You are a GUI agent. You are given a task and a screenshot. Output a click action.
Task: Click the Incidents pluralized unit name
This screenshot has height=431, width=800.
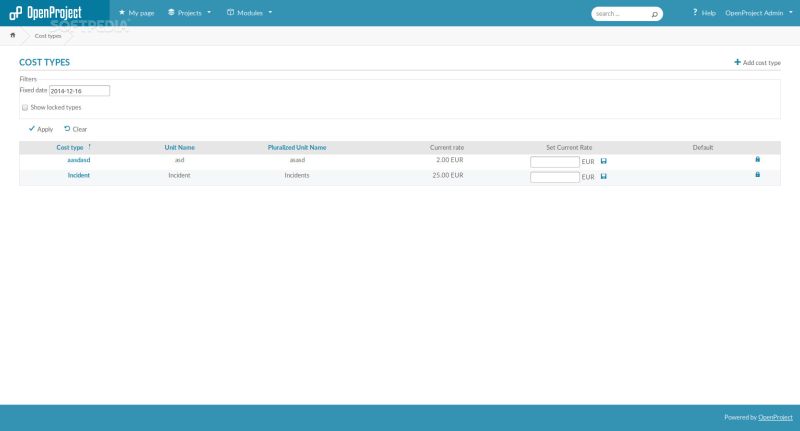pyautogui.click(x=297, y=175)
